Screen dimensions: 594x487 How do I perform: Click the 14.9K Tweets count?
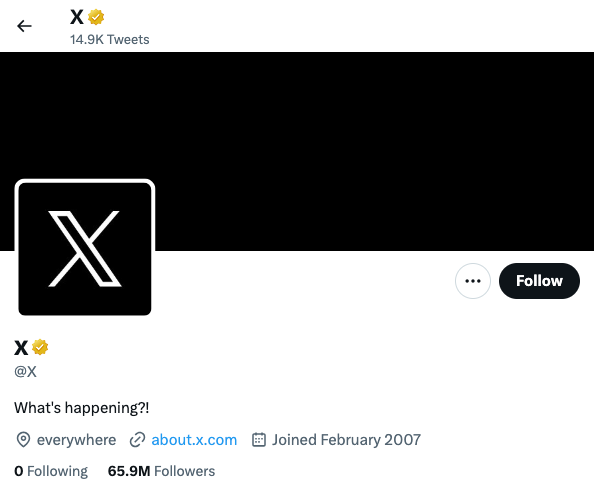(x=109, y=39)
